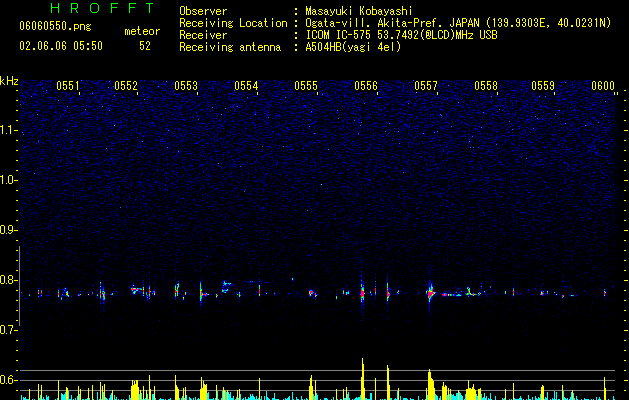Click the Observer label
This screenshot has height=400, width=629.
pos(203,11)
